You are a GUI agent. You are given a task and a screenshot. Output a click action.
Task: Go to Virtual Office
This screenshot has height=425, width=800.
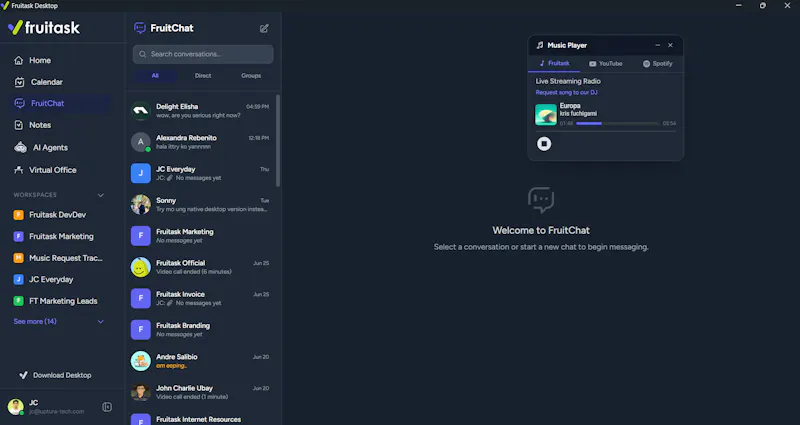tap(45, 170)
